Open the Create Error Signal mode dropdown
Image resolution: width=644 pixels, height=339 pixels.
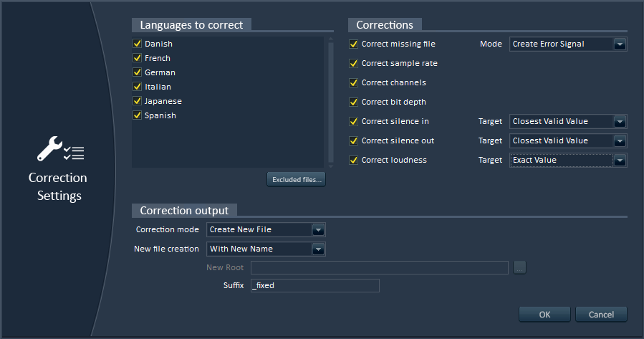click(568, 44)
